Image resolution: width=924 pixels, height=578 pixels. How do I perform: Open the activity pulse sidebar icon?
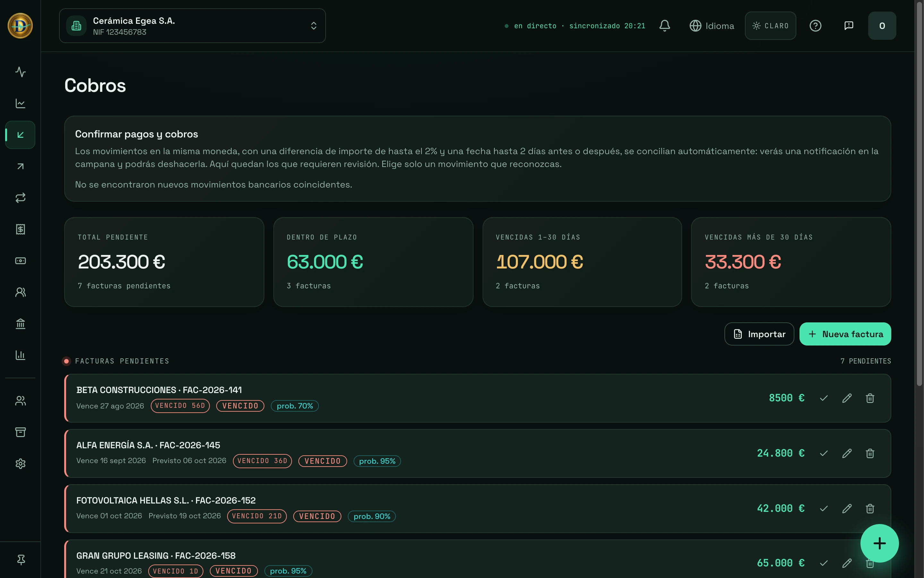point(20,72)
